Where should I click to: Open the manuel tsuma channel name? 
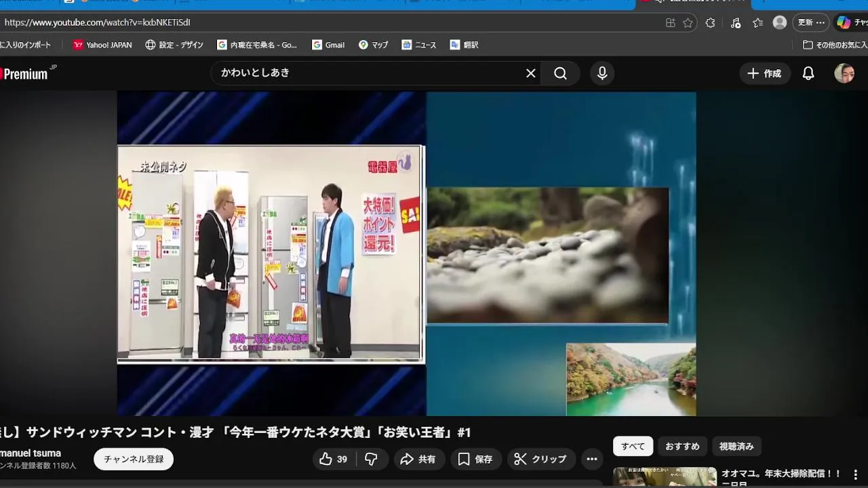click(31, 453)
